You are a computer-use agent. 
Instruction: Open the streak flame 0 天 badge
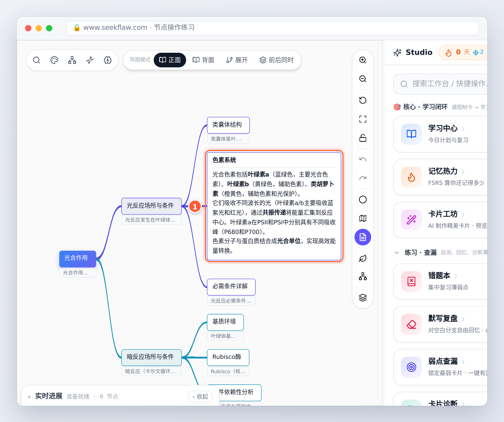pos(463,52)
